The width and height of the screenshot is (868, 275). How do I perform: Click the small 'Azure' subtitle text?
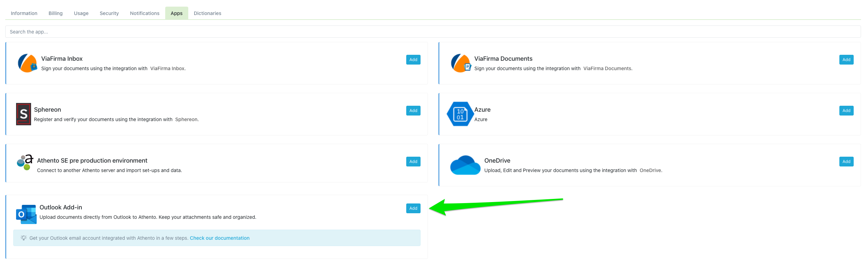[x=481, y=119]
